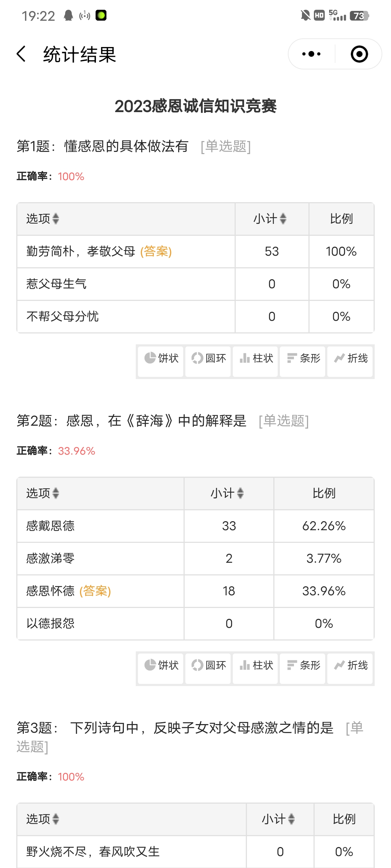Viewport: 391px width, 868px height.
Task: Open the three-dots more menu
Action: [x=311, y=54]
